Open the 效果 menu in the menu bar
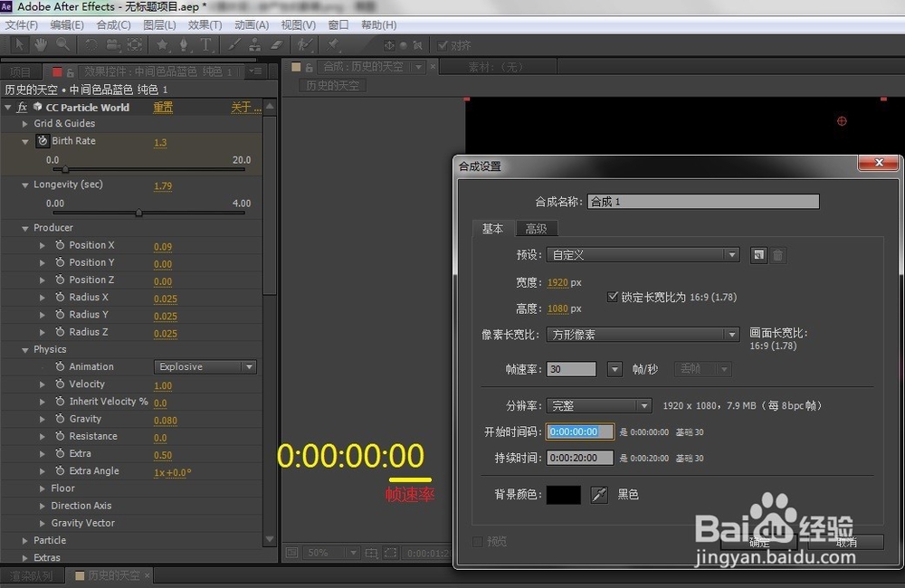 (x=203, y=24)
